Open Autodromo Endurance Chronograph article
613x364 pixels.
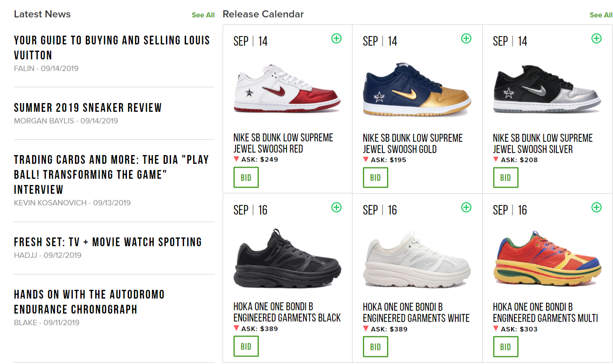pos(89,302)
